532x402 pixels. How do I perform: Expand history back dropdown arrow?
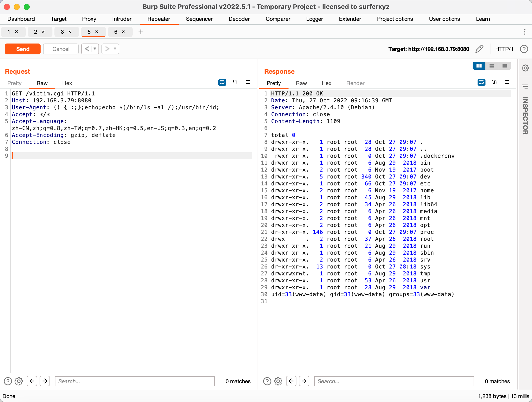coord(95,49)
